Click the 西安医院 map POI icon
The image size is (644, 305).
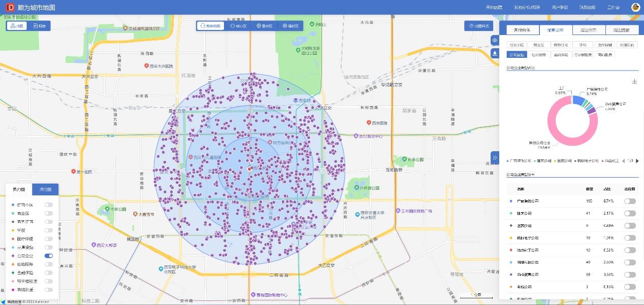369,123
